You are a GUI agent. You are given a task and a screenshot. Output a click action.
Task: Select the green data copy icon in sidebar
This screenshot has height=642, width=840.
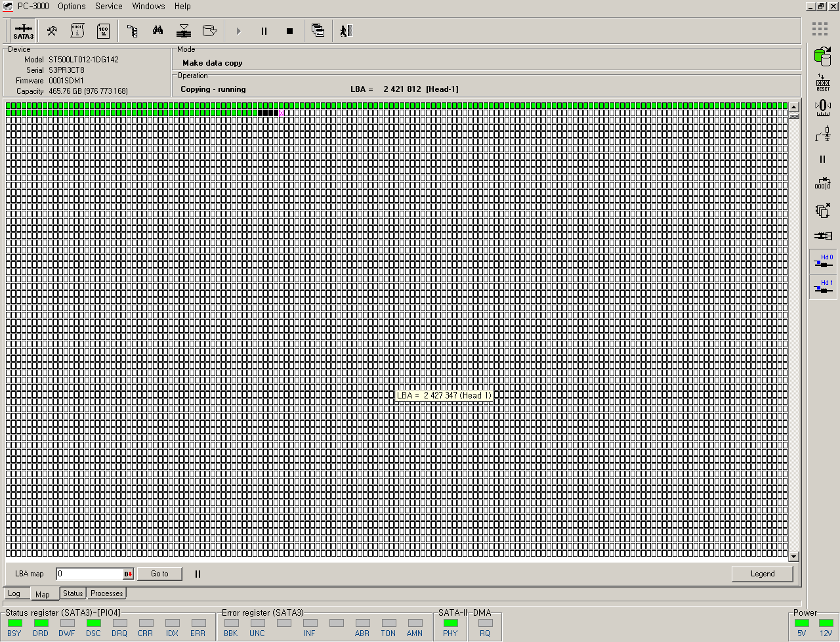coord(823,58)
